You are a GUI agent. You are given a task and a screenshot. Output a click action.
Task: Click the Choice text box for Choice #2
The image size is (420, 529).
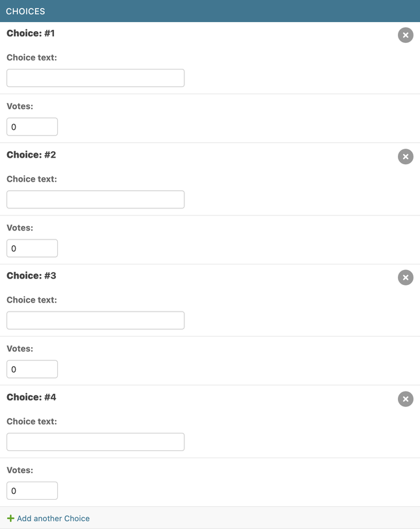click(x=95, y=199)
